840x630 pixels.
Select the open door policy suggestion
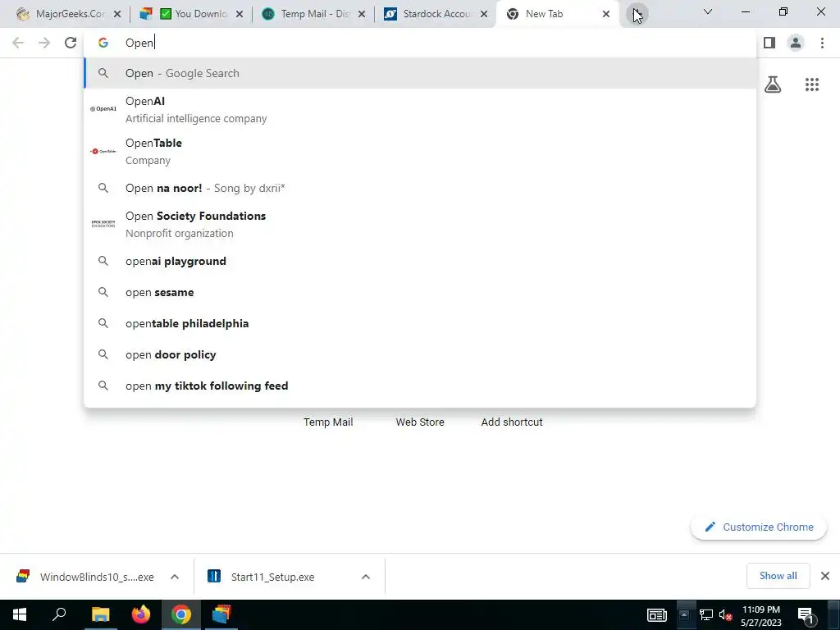pos(420,354)
